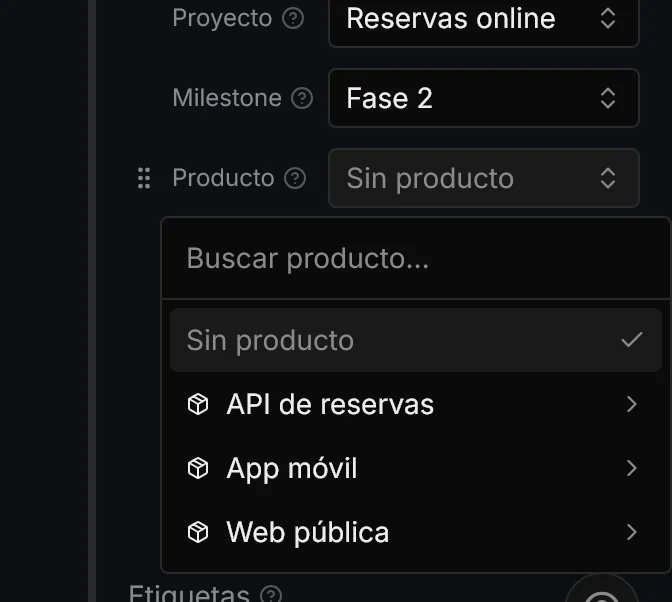The image size is (672, 602).
Task: Select the checkmark next to Sin producto
Action: (632, 340)
